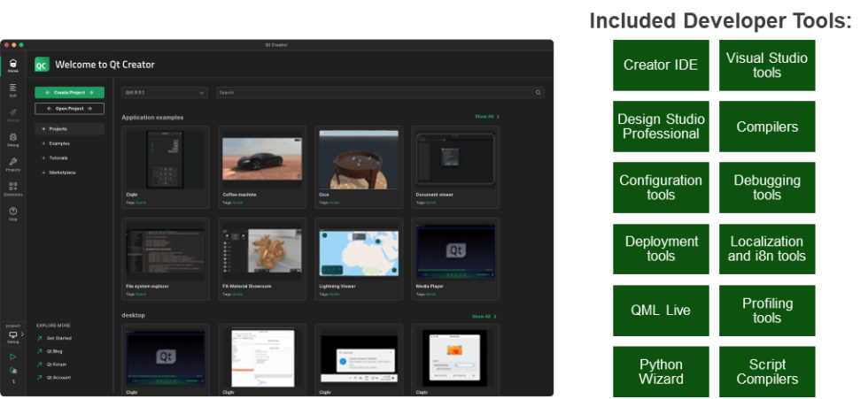
Task: Select the Projects tab in welcome sidebar
Action: click(x=69, y=129)
